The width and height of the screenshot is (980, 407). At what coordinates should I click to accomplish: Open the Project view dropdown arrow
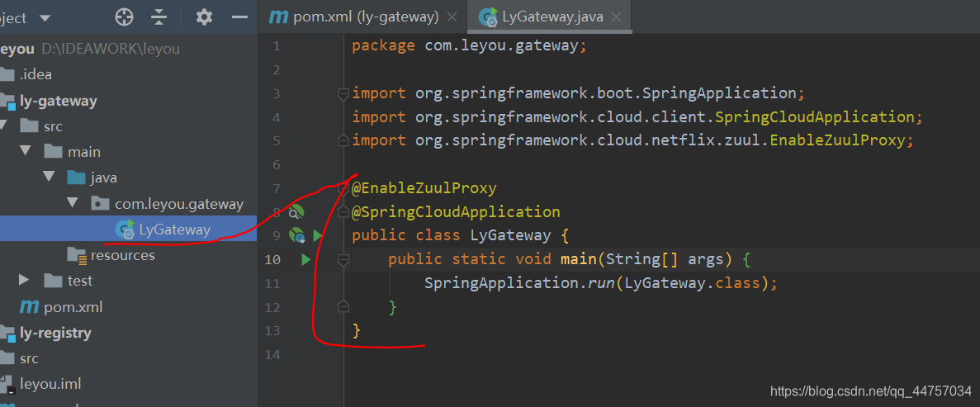pos(45,17)
